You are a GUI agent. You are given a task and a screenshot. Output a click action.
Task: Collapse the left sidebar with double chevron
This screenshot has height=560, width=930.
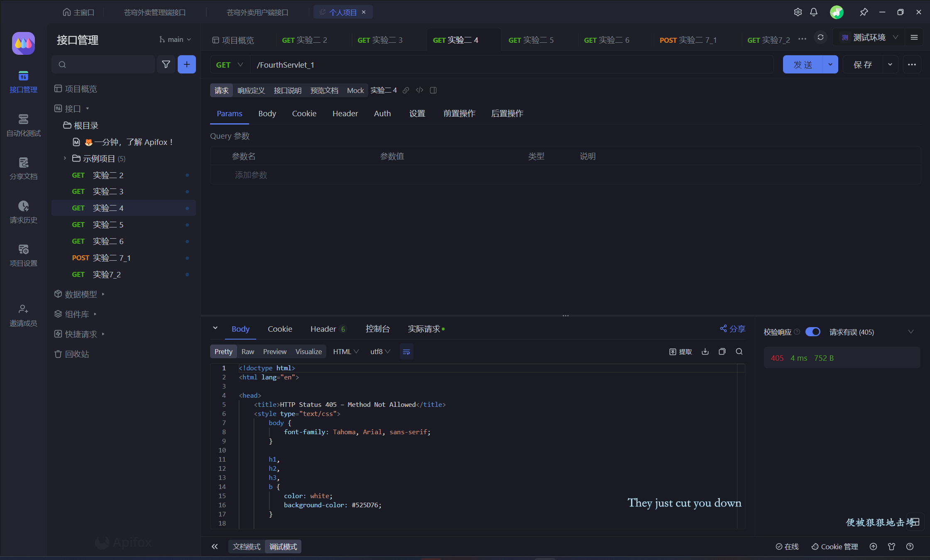(x=215, y=546)
